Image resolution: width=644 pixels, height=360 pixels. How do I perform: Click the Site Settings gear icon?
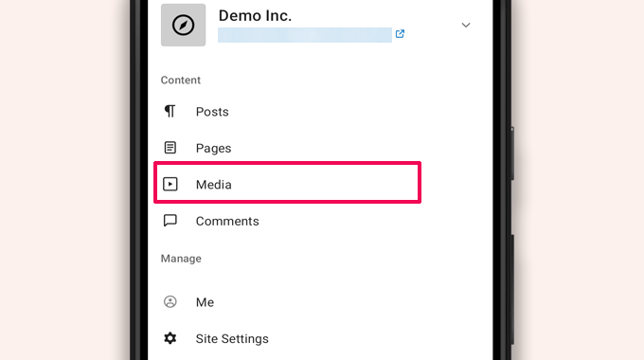(x=170, y=338)
